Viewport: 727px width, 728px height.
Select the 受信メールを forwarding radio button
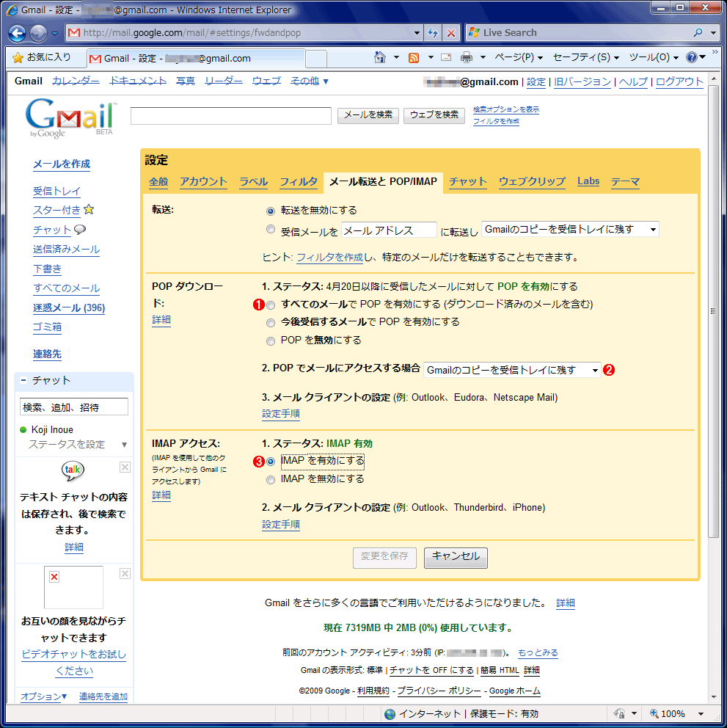tap(271, 230)
